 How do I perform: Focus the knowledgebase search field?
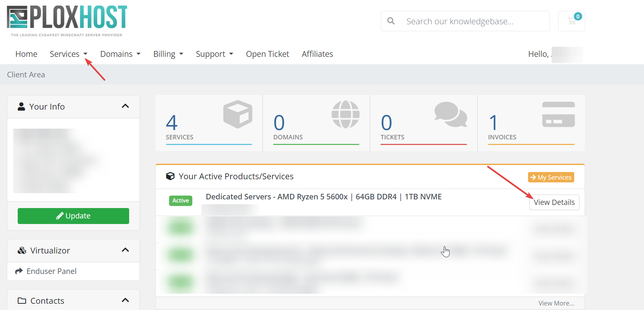pos(465,21)
